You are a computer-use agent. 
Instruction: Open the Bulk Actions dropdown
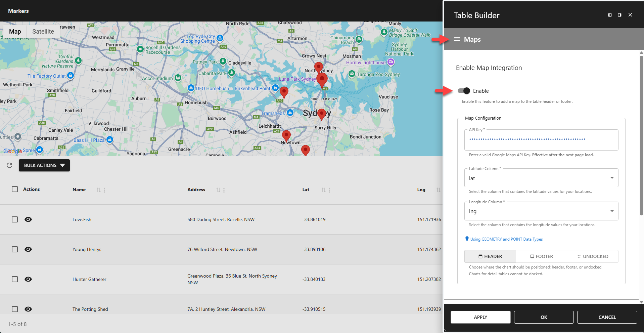44,165
